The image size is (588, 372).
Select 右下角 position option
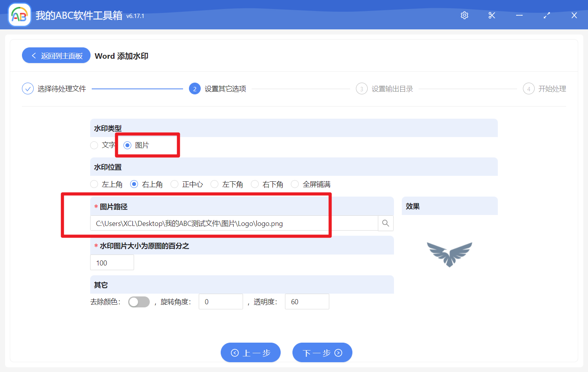click(255, 184)
